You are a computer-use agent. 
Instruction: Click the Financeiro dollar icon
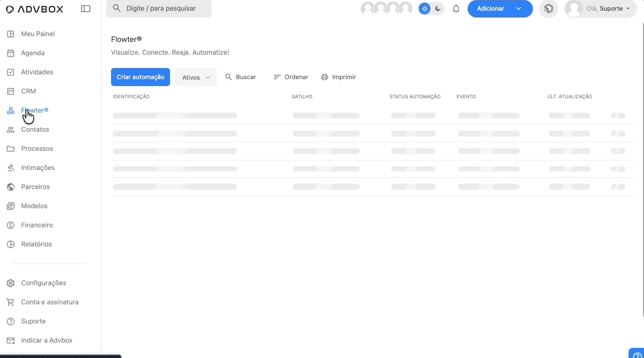click(11, 225)
